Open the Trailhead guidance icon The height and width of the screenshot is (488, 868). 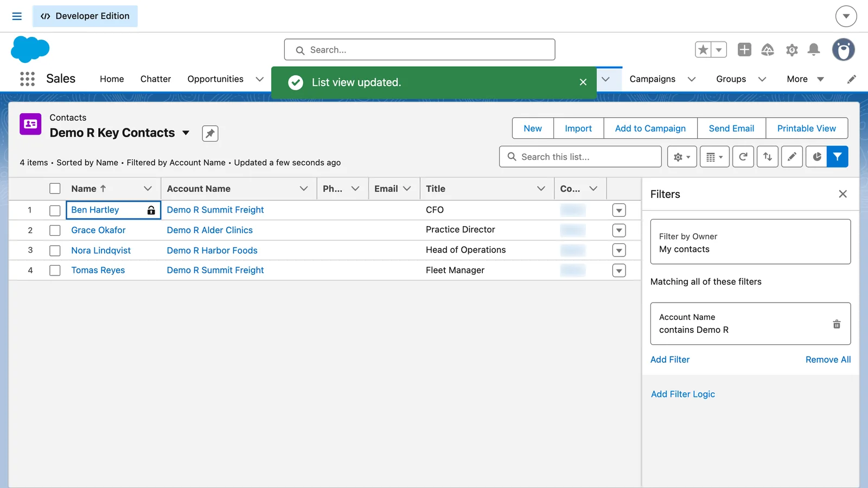coord(768,50)
